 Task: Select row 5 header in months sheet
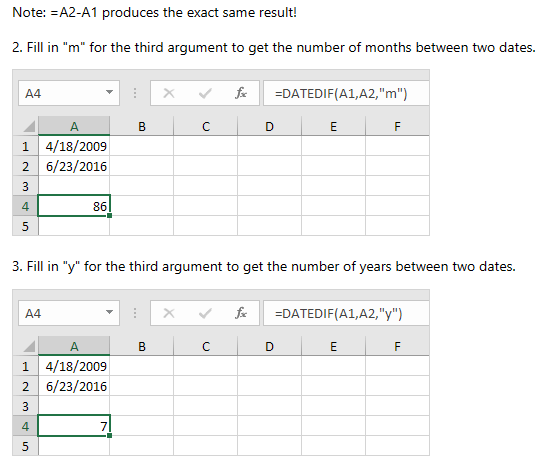click(x=25, y=226)
